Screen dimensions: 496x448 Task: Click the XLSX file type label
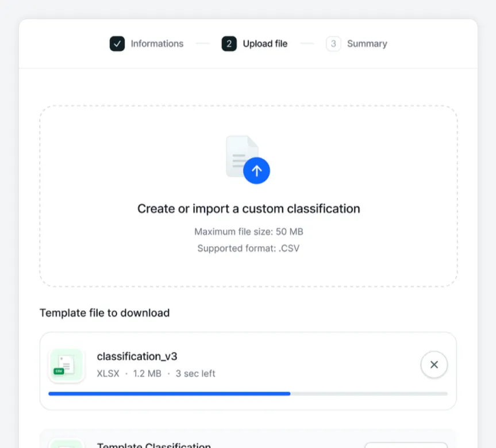pyautogui.click(x=108, y=374)
